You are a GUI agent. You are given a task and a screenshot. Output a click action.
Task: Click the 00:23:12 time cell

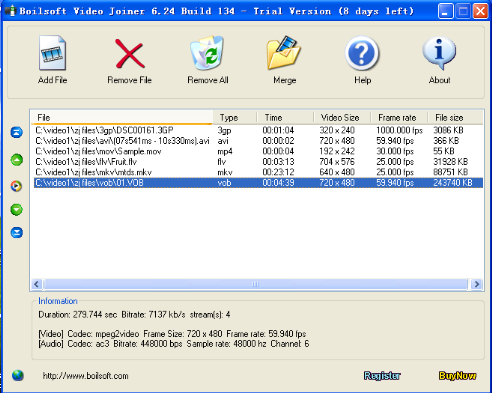278,172
